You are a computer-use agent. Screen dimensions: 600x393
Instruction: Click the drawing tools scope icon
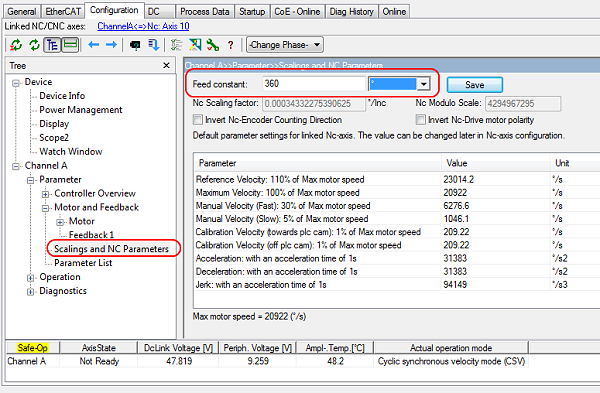point(195,45)
